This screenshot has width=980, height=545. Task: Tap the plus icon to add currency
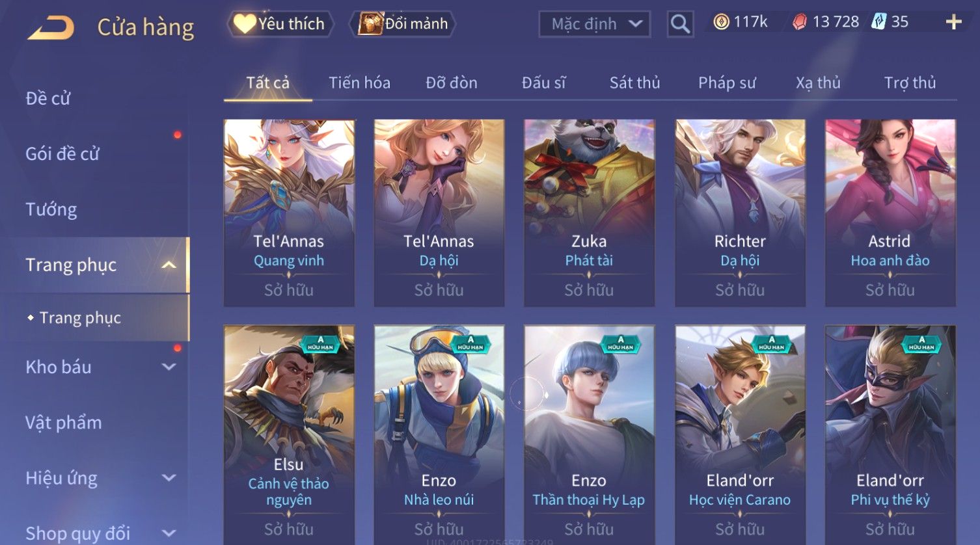(x=953, y=22)
